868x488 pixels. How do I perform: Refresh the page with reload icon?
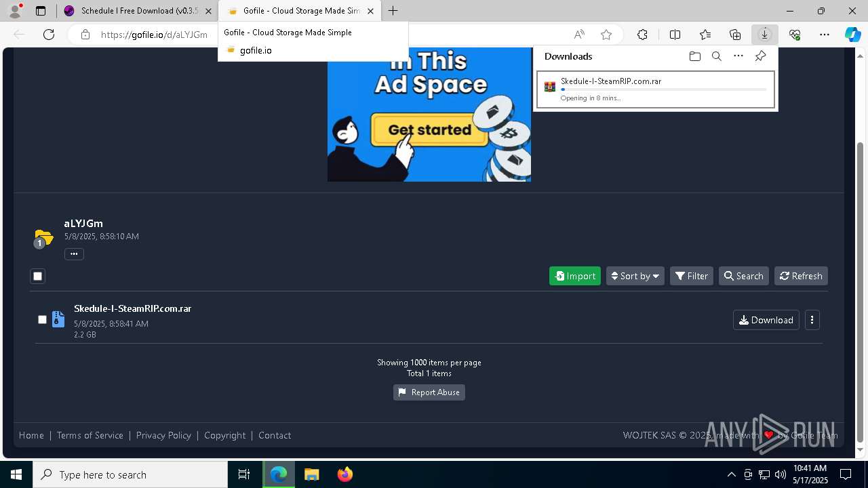[49, 35]
